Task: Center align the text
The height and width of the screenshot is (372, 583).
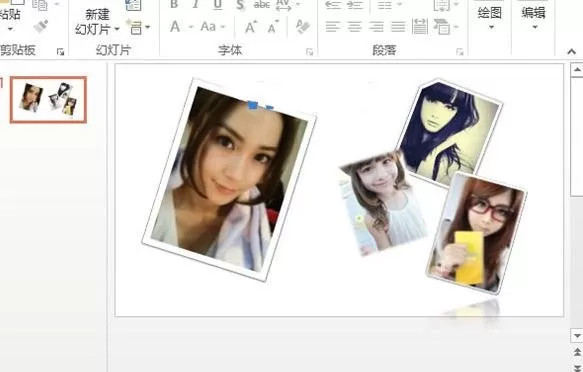Action: (x=354, y=27)
